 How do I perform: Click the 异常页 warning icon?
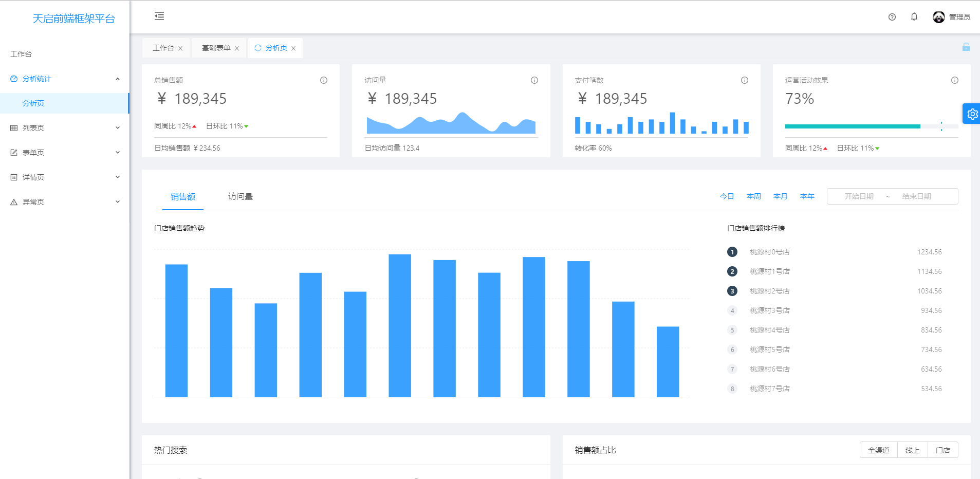[x=14, y=202]
